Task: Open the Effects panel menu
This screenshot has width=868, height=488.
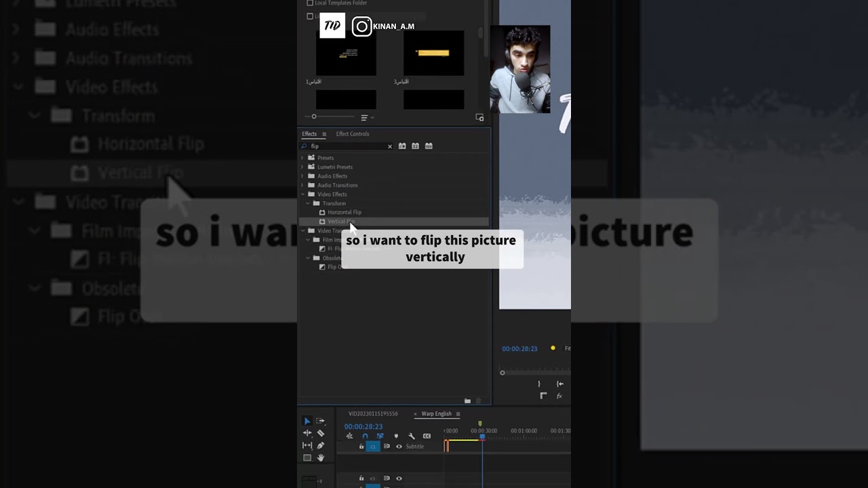Action: pos(324,134)
